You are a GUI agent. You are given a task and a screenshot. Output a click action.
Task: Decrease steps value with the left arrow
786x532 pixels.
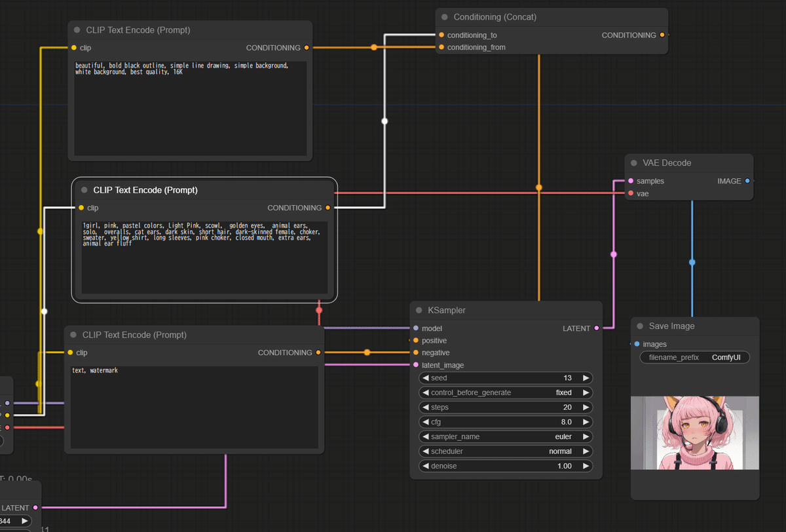pyautogui.click(x=425, y=407)
